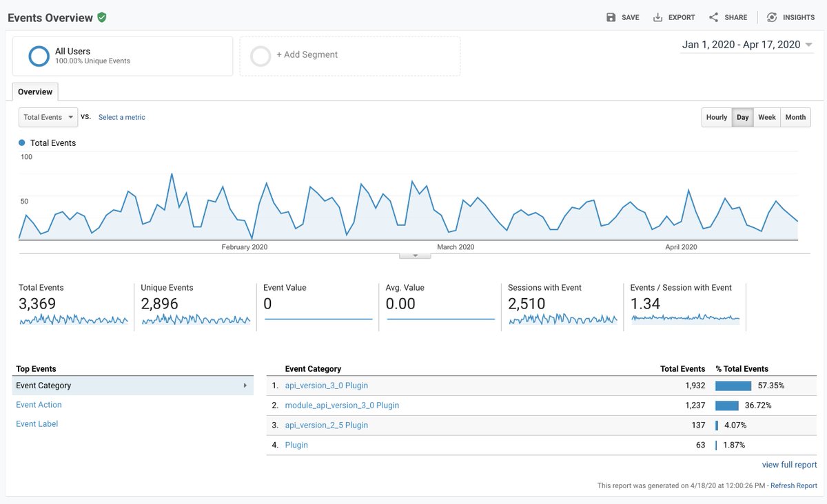The height and width of the screenshot is (504, 827).
Task: Open the Plugin category link in row 4
Action: 296,445
